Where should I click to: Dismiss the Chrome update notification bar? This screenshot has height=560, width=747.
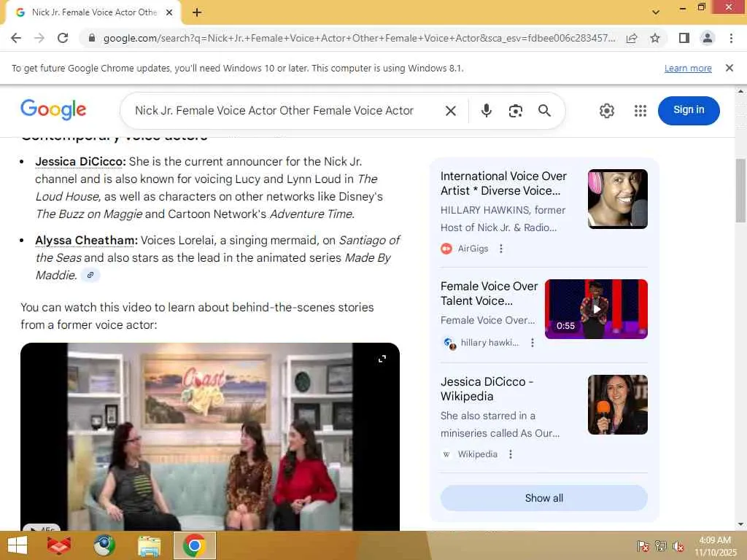[729, 68]
